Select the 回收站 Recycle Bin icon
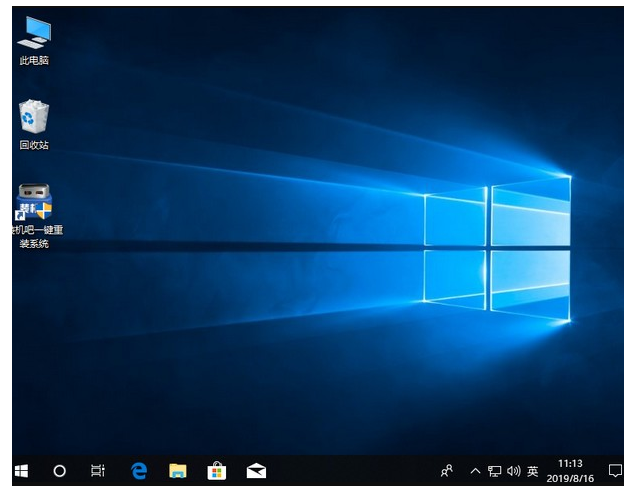The image size is (630, 491). coord(34,117)
